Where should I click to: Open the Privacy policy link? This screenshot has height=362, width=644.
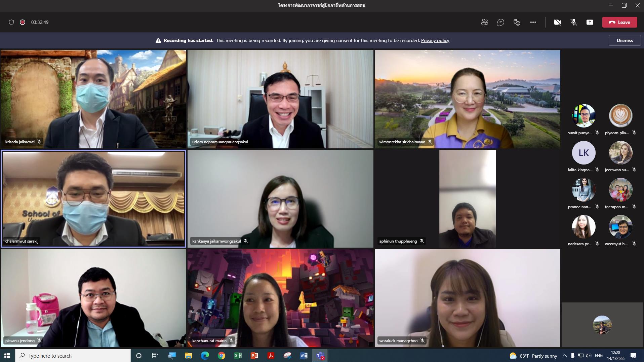click(435, 40)
